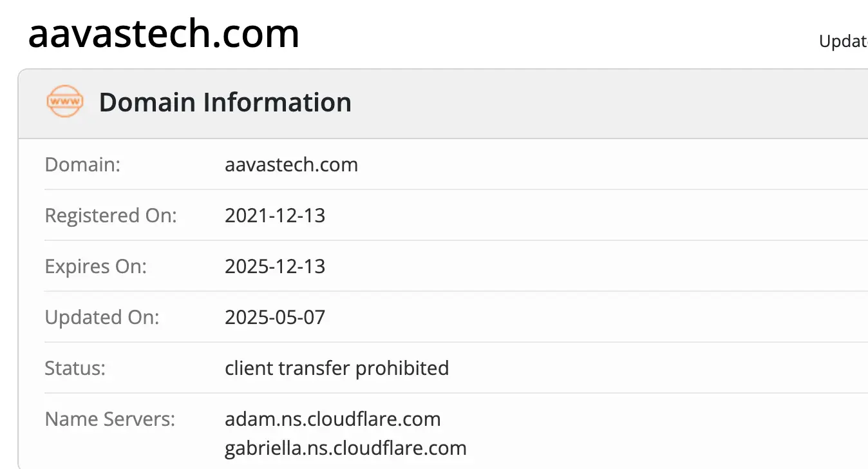868x469 pixels.
Task: Click the Domain: field label
Action: (82, 164)
